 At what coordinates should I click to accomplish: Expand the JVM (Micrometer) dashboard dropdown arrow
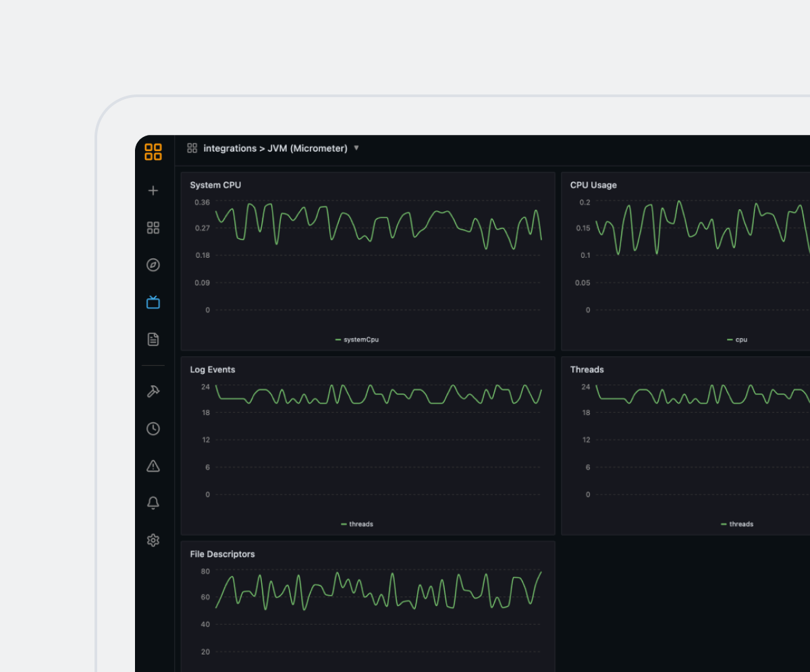(356, 148)
